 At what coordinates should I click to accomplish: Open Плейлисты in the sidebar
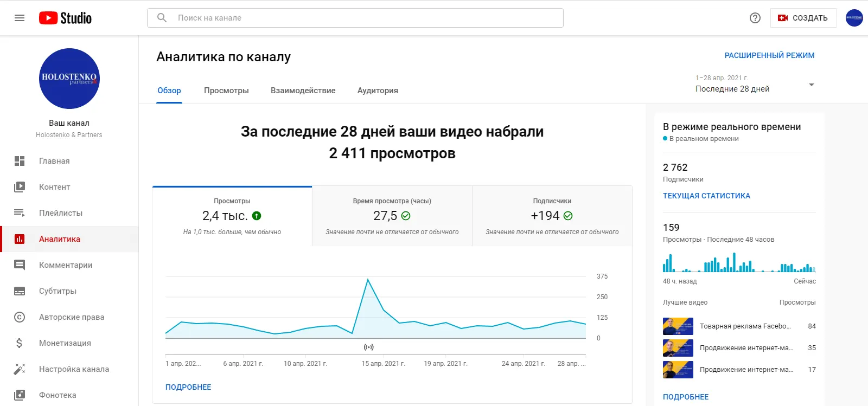point(69,213)
